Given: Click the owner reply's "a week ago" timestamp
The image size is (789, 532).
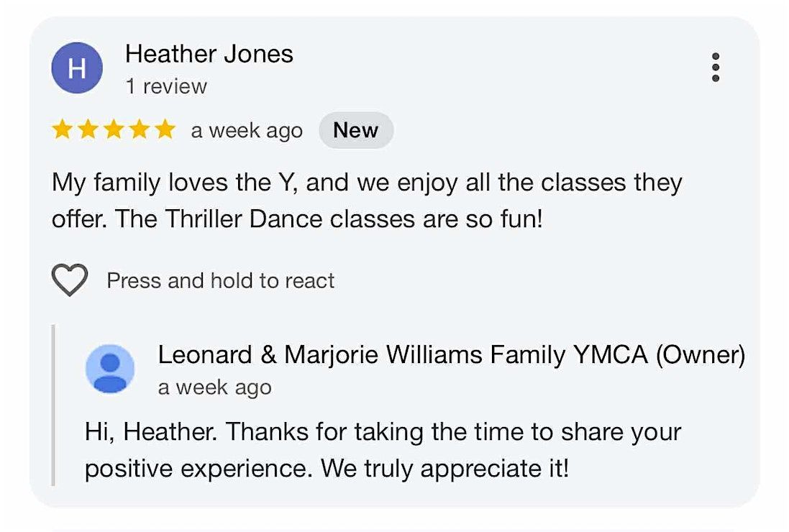Looking at the screenshot, I should (x=214, y=387).
